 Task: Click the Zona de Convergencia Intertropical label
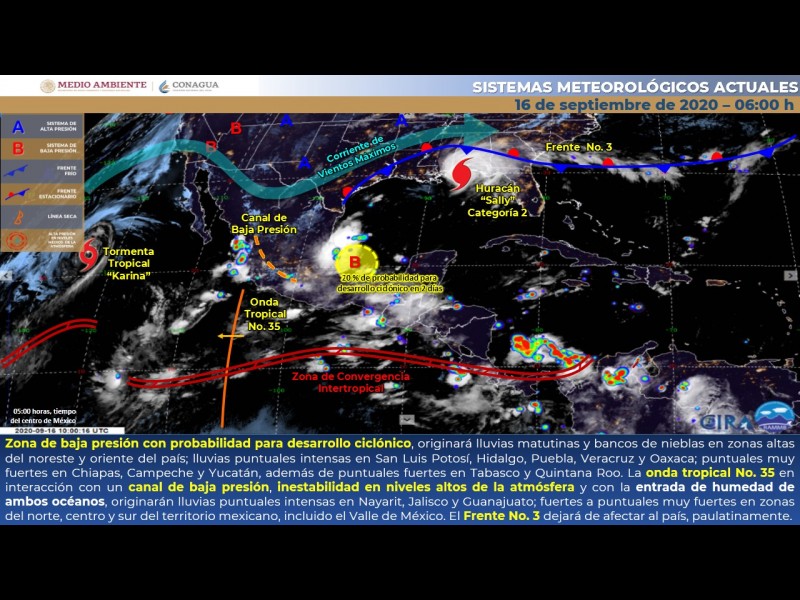click(x=350, y=382)
